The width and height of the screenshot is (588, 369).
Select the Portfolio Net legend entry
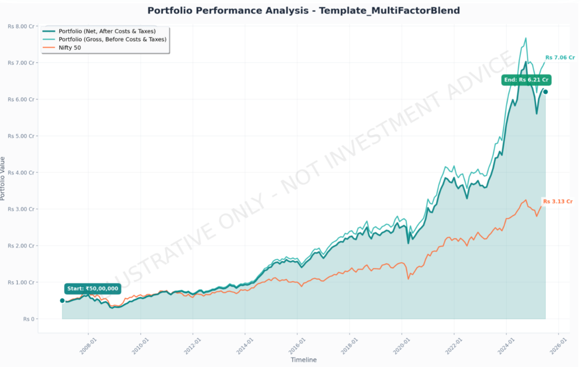click(x=107, y=31)
